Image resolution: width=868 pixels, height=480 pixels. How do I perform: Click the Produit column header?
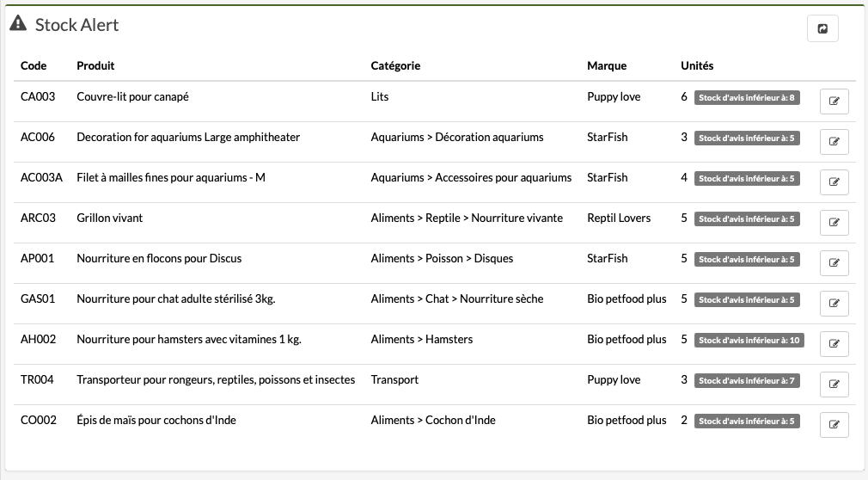(95, 65)
